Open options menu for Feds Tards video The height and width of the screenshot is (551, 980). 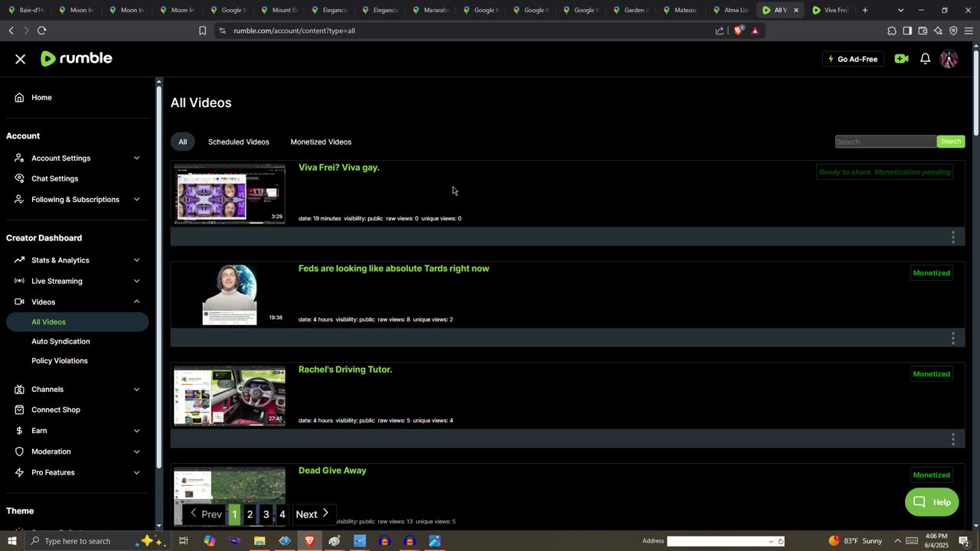click(x=952, y=338)
